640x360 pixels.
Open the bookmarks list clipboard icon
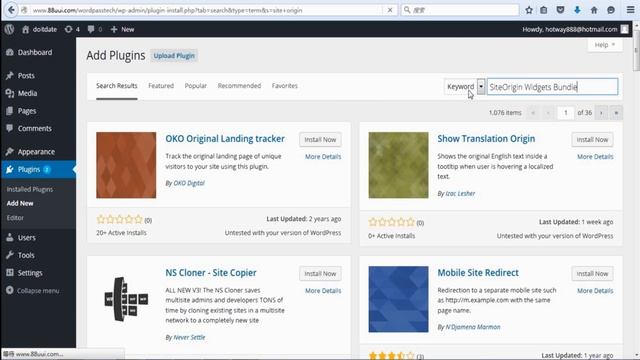coord(544,10)
